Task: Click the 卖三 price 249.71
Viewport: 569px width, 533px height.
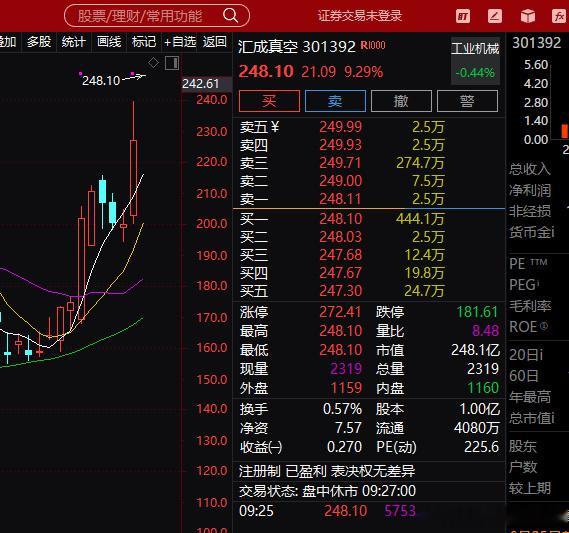Action: (x=340, y=163)
